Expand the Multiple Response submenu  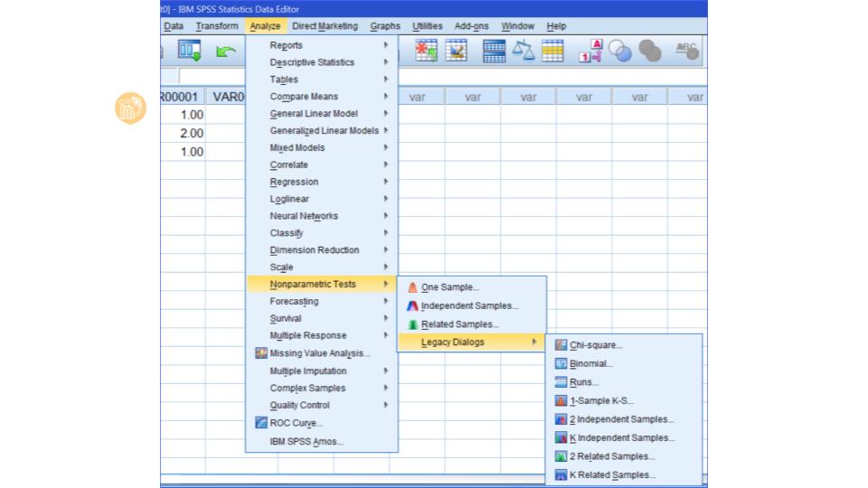tap(322, 335)
